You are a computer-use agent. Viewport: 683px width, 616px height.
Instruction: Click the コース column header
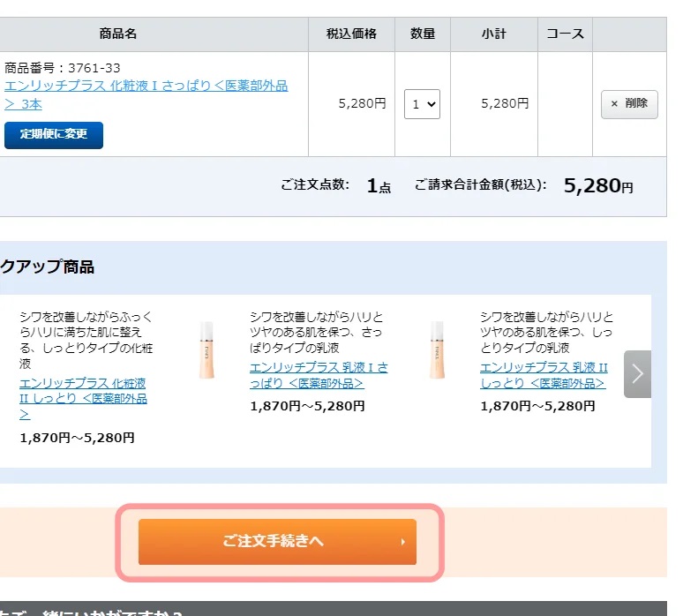(x=565, y=34)
